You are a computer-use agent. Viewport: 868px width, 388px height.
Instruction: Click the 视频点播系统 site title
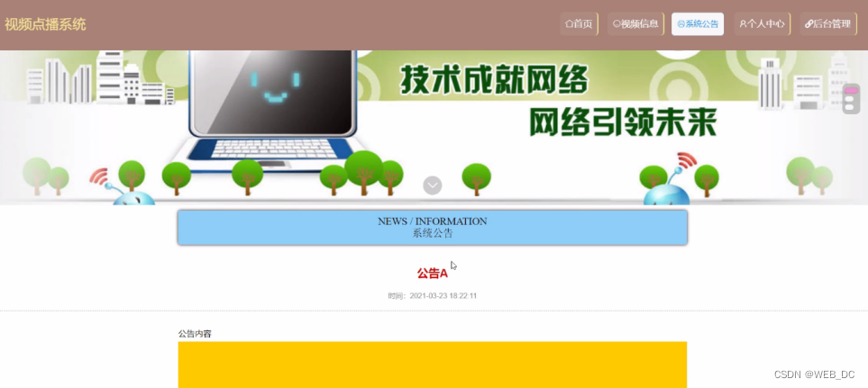tap(45, 24)
